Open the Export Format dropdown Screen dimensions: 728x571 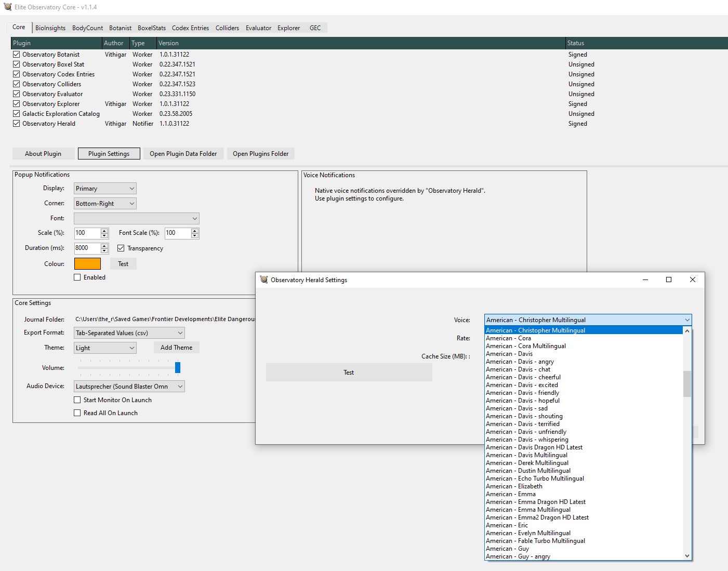coord(129,333)
